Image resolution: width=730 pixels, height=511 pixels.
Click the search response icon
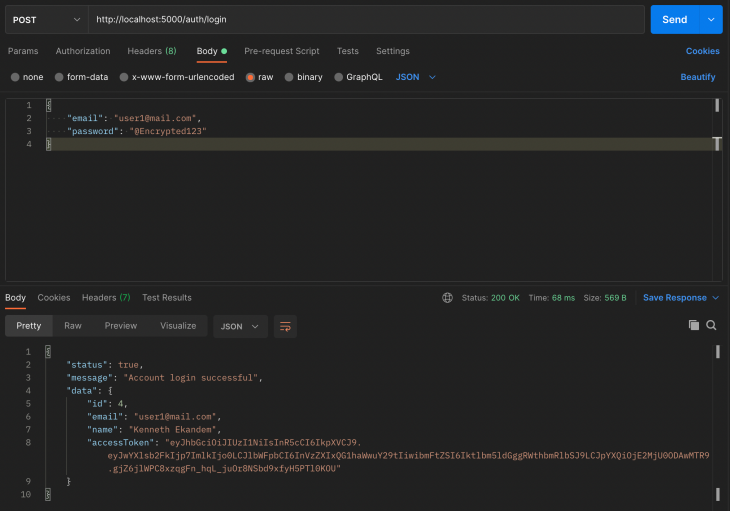pos(712,326)
